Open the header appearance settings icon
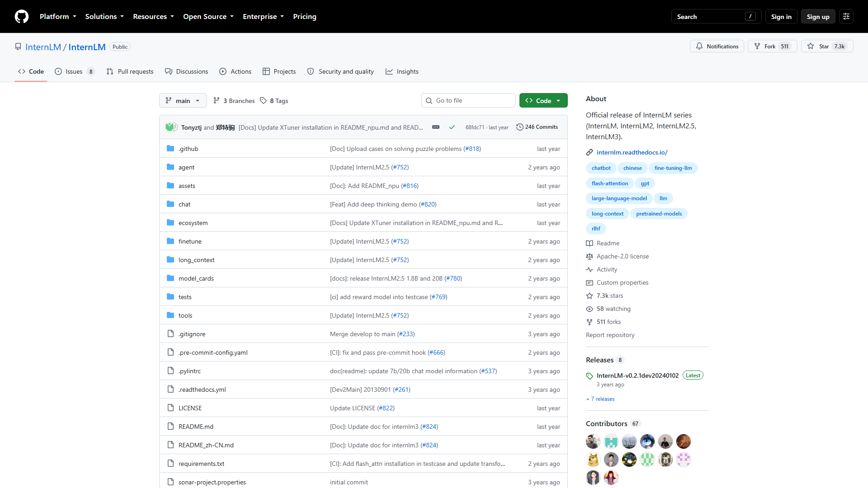This screenshot has width=868, height=488. coord(846,16)
